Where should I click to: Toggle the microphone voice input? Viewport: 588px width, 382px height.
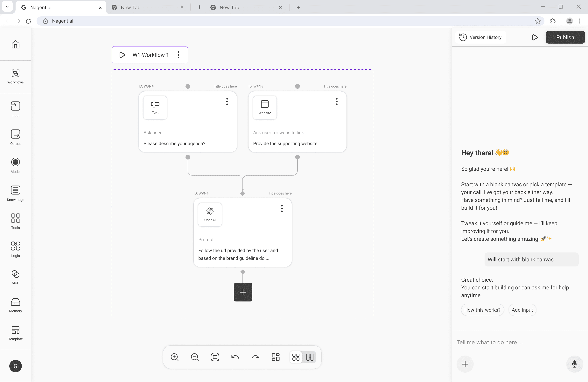(x=574, y=364)
